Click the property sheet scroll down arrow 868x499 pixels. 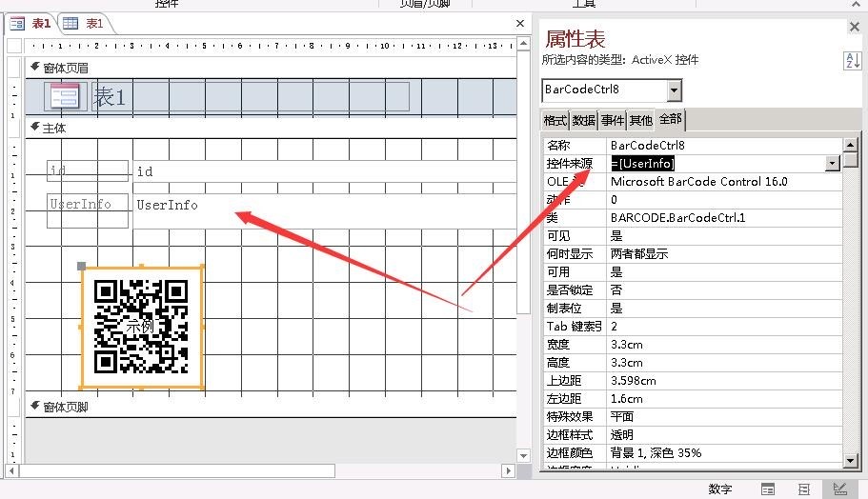[x=850, y=460]
